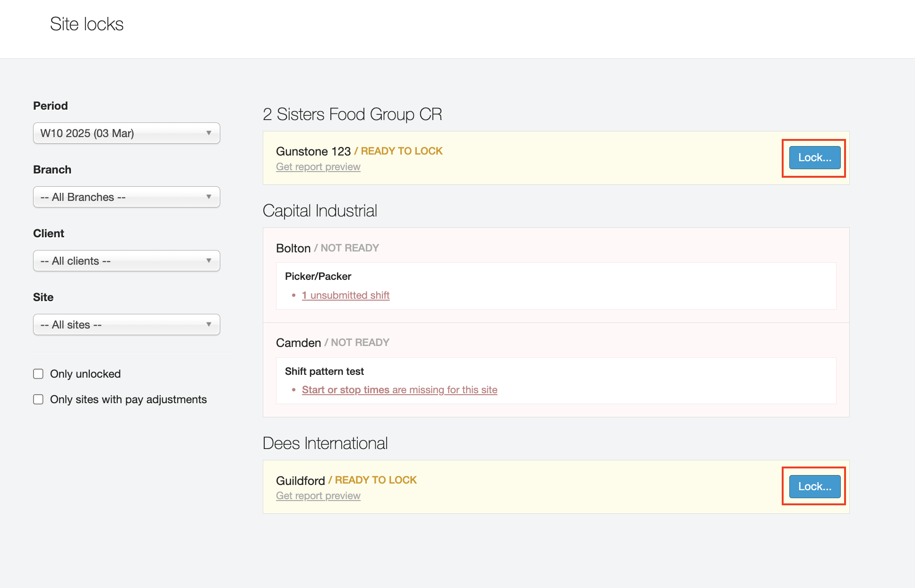Click the Picker/Packer job heading
This screenshot has height=588, width=915.
[318, 277]
